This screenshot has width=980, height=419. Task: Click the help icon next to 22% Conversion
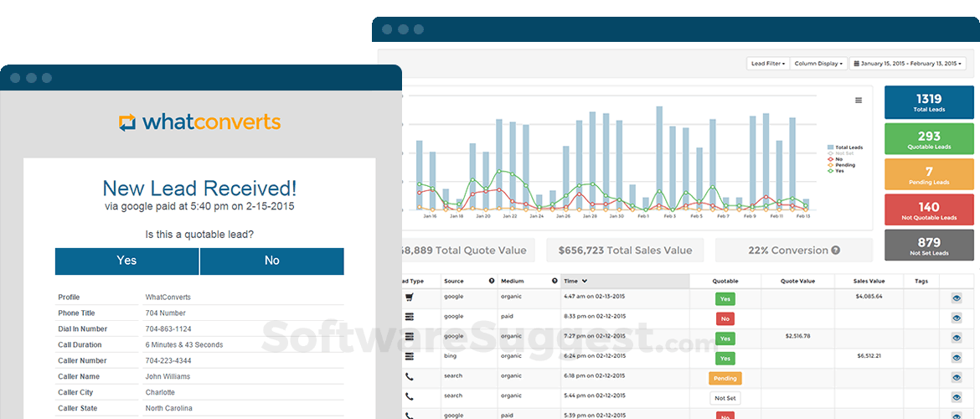coord(835,250)
